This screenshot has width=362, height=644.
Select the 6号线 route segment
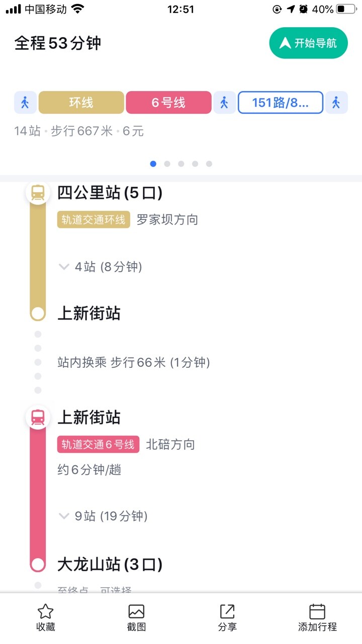tap(168, 103)
